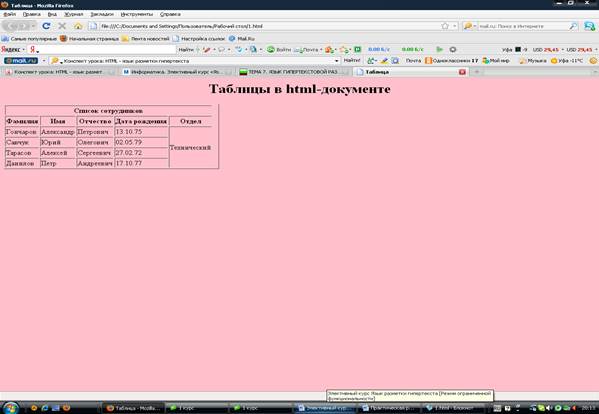Open the gear settings icon on Yandex bar
599x414 pixels.
pos(453,49)
